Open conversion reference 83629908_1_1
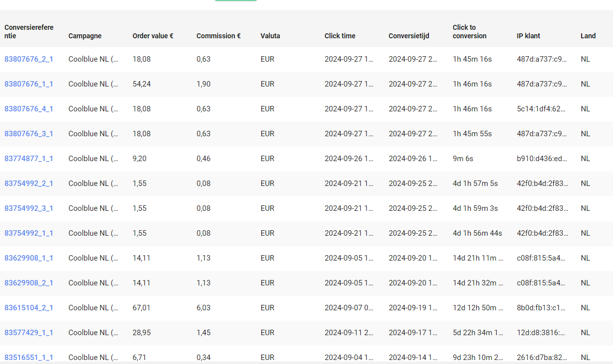Image resolution: width=613 pixels, height=364 pixels. pos(29,258)
